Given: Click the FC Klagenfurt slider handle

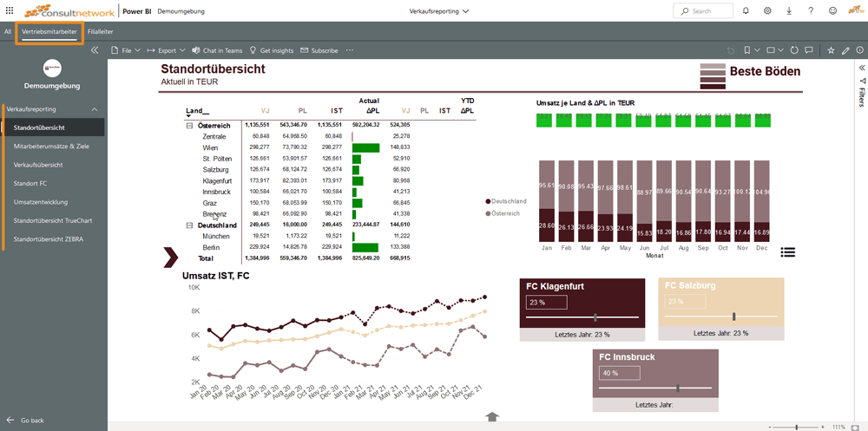Looking at the screenshot, I should click(x=595, y=317).
